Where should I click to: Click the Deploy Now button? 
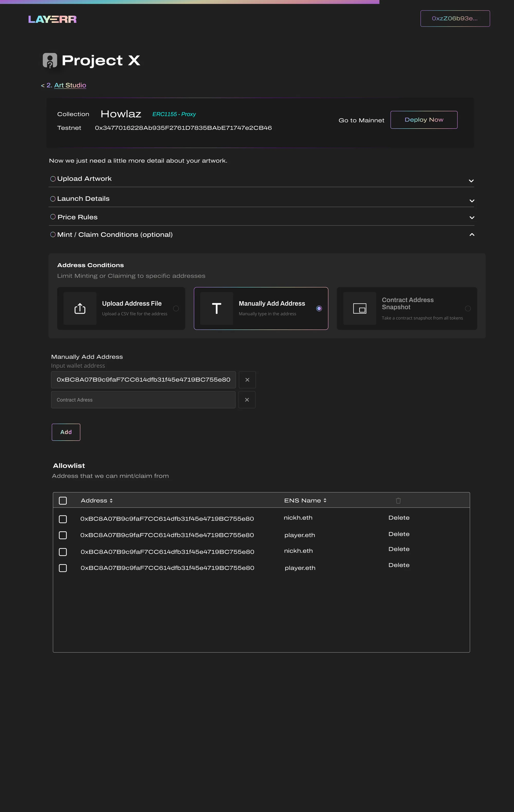coord(424,120)
